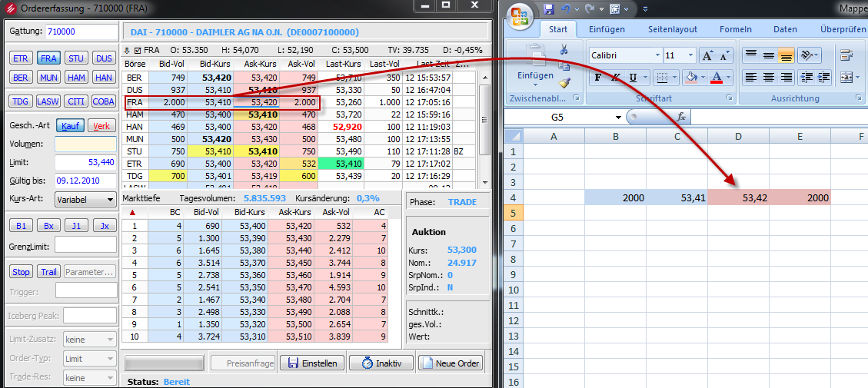Click the Volumen input field

coord(86,144)
